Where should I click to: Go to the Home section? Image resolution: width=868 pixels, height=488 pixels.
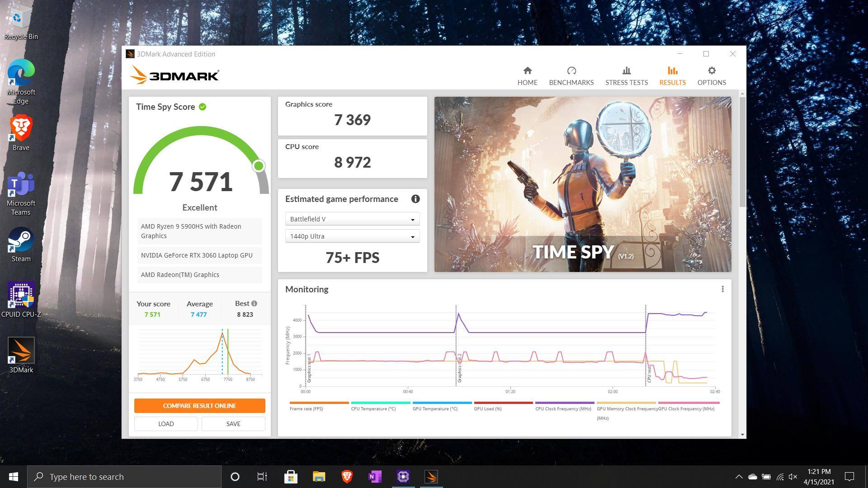click(527, 76)
